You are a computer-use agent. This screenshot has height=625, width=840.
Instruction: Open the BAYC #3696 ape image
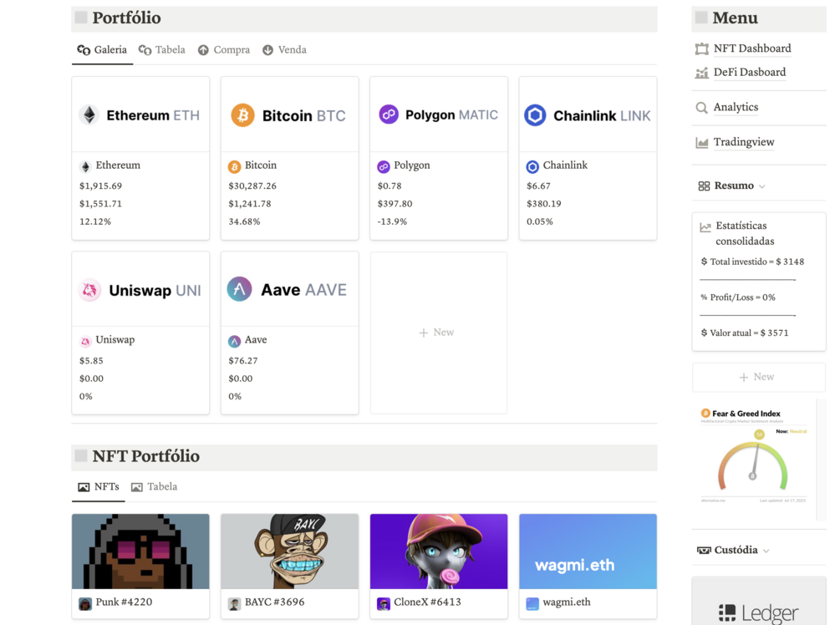pos(289,551)
